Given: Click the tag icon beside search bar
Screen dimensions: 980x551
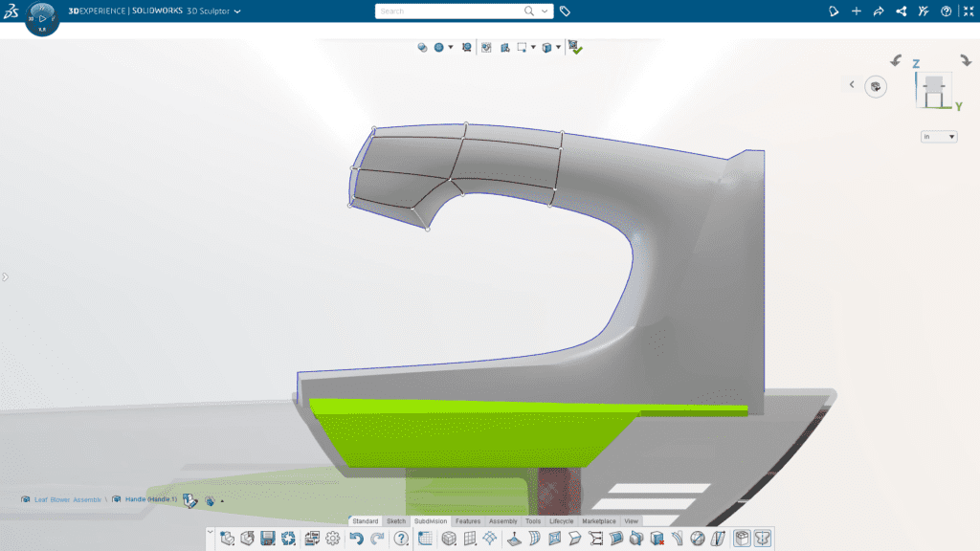Looking at the screenshot, I should [566, 11].
